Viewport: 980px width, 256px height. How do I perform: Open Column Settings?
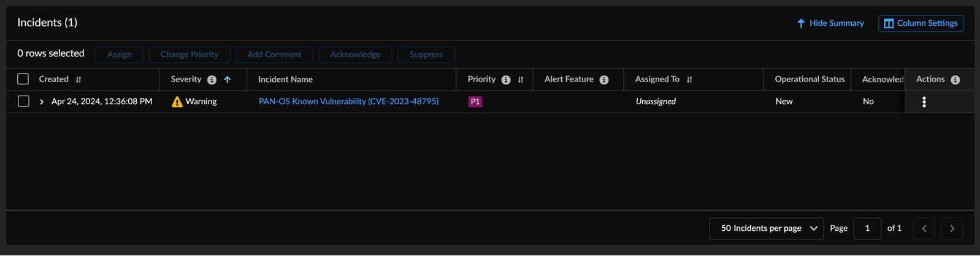point(921,23)
